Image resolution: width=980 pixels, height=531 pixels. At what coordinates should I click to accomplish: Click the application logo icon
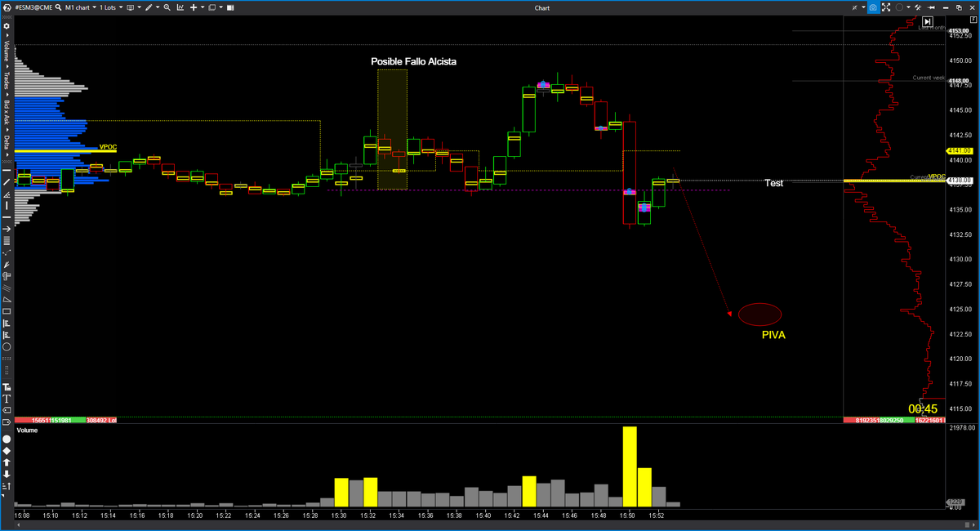7,7
